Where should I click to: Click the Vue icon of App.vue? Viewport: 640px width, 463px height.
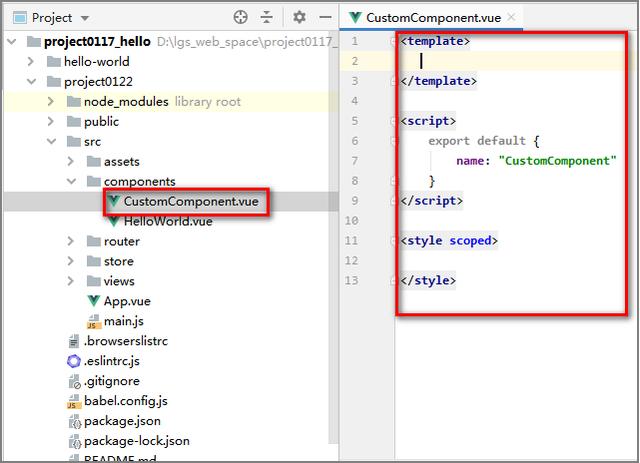coord(94,301)
